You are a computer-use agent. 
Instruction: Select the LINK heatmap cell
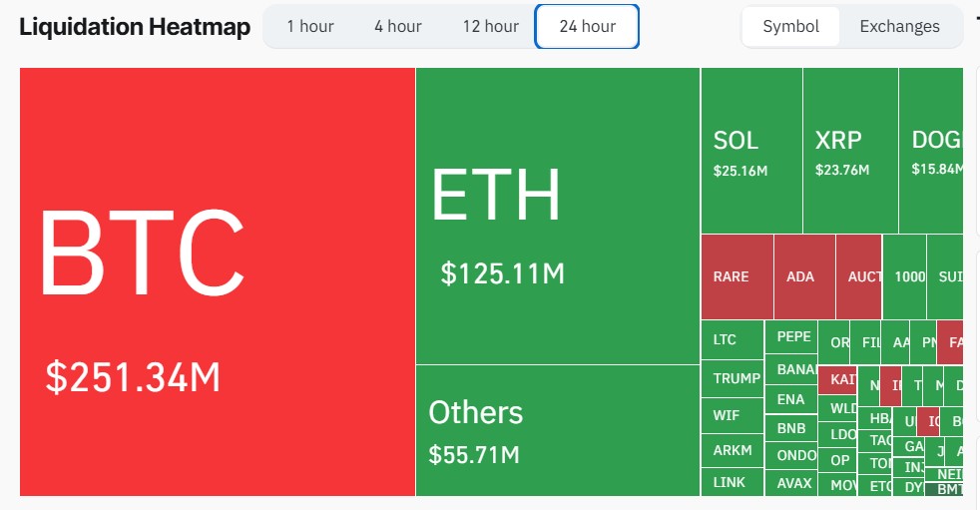pos(732,482)
